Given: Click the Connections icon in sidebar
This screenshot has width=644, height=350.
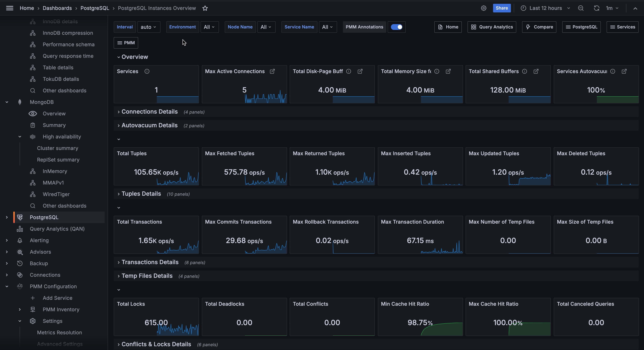Looking at the screenshot, I should point(20,275).
